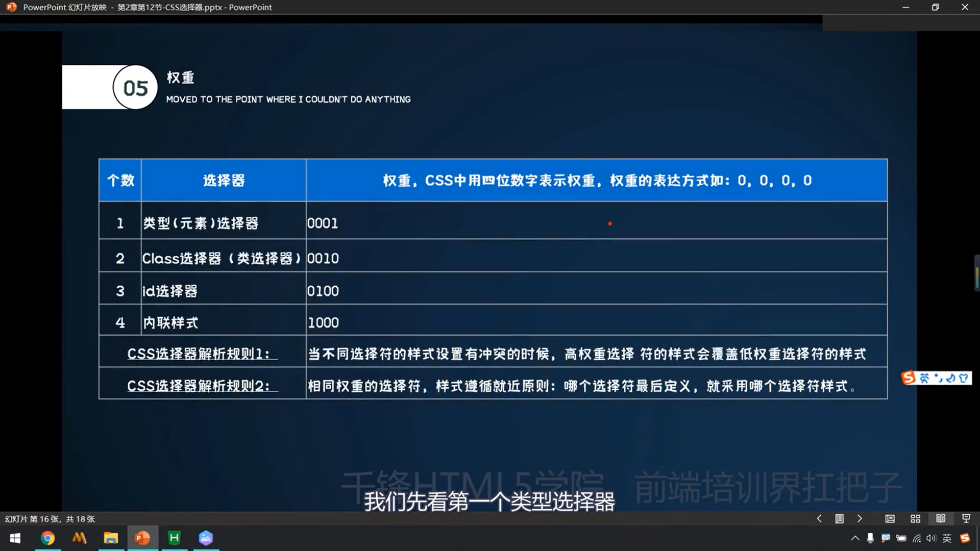Toggle Sogou moon half-width mode icon
The width and height of the screenshot is (980, 551).
[x=950, y=378]
